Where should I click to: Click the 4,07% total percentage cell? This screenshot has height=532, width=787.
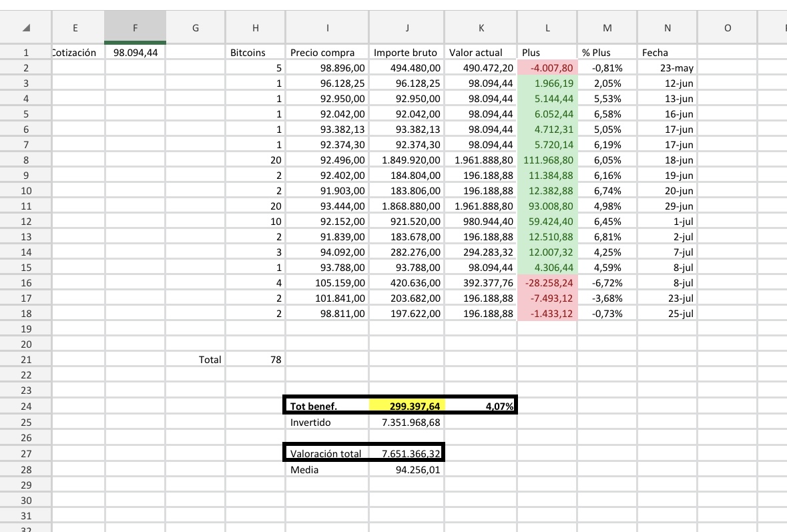481,406
